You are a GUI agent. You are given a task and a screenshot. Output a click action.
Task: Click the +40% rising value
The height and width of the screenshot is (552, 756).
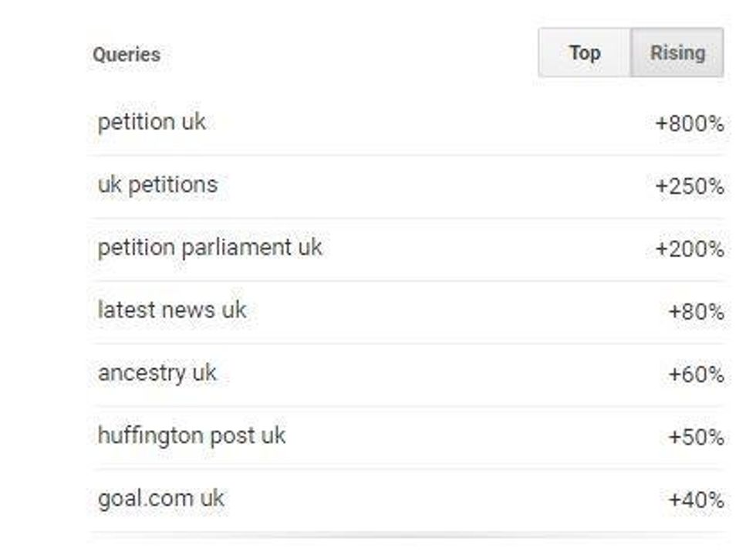696,500
